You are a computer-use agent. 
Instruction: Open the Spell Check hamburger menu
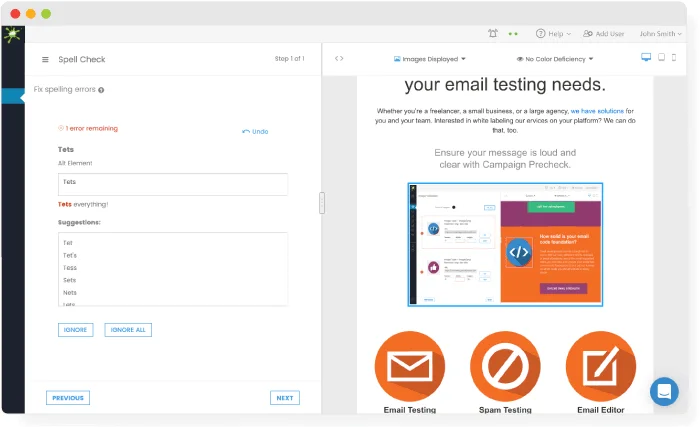tap(45, 59)
